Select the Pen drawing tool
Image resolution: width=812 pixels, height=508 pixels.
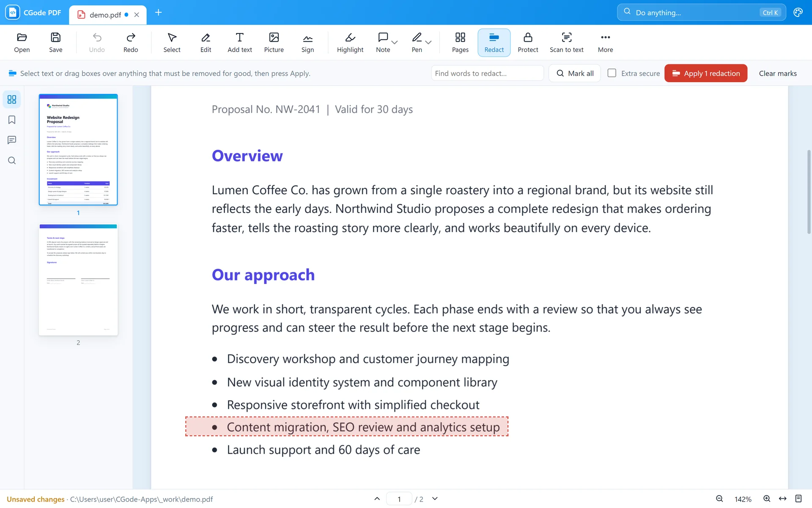[417, 43]
